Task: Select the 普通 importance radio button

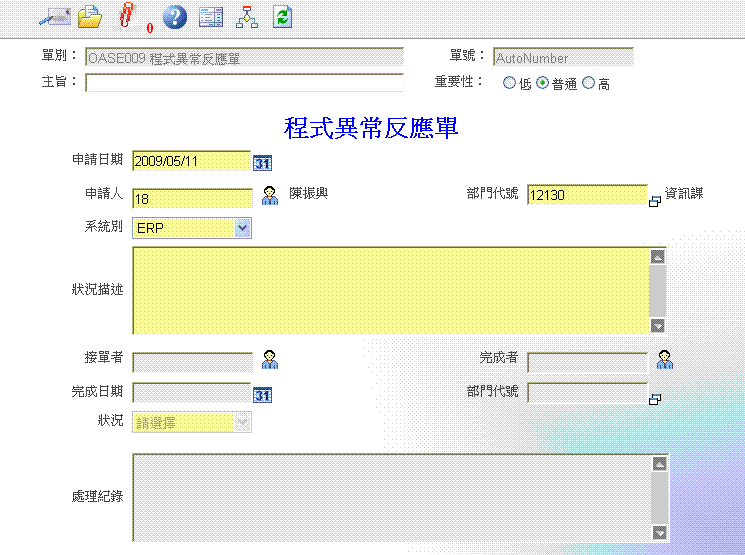Action: pos(543,84)
